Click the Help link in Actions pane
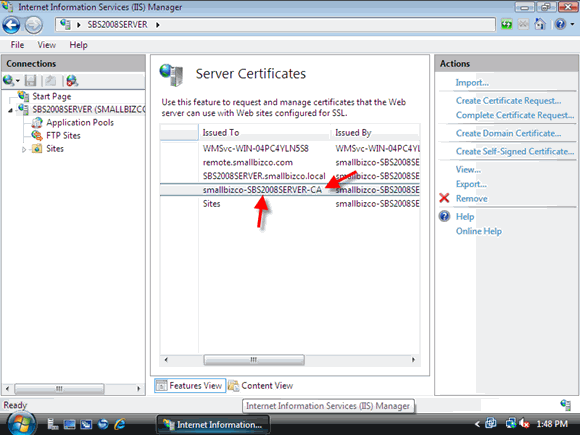Screen dimensions: 580x435 pos(465,217)
